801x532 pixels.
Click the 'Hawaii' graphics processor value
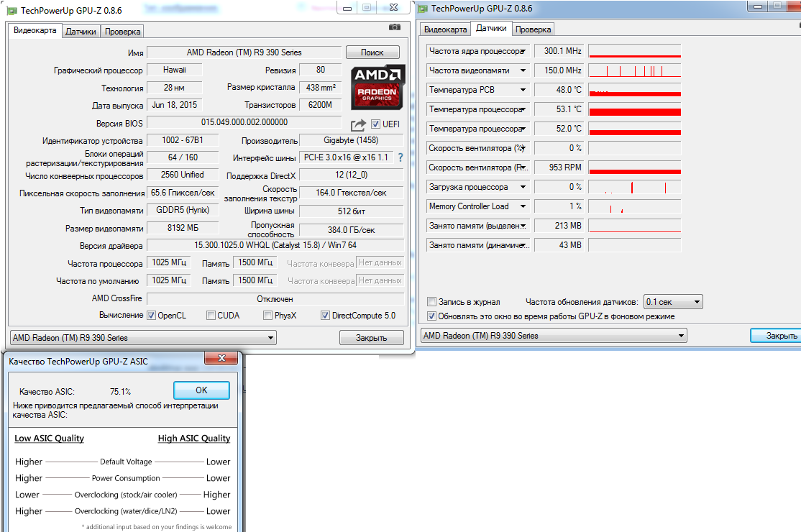[175, 70]
